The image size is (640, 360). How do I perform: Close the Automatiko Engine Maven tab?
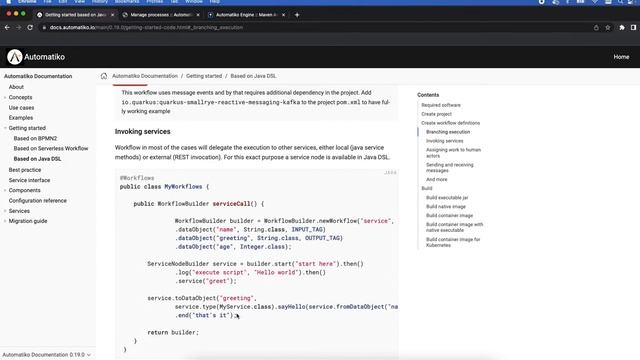[283, 15]
